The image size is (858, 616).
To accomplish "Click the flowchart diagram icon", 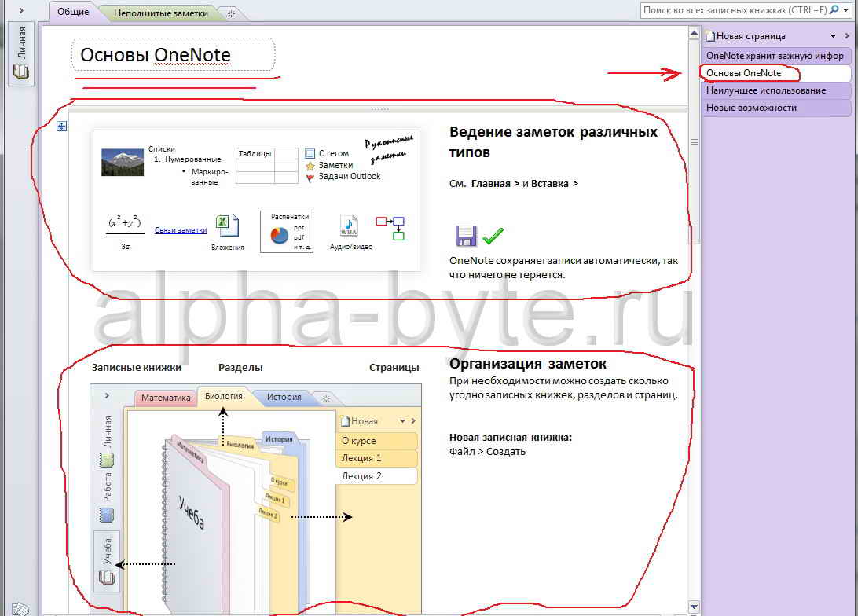I will [390, 228].
